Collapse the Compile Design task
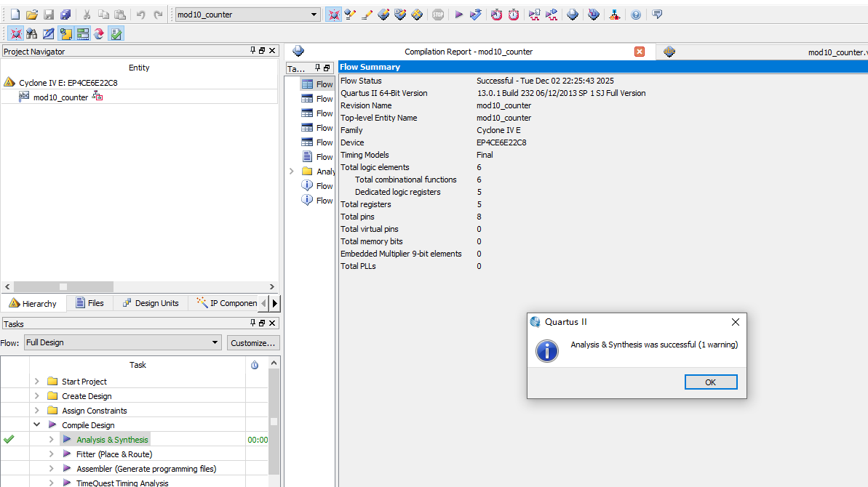This screenshot has width=868, height=487. click(37, 424)
